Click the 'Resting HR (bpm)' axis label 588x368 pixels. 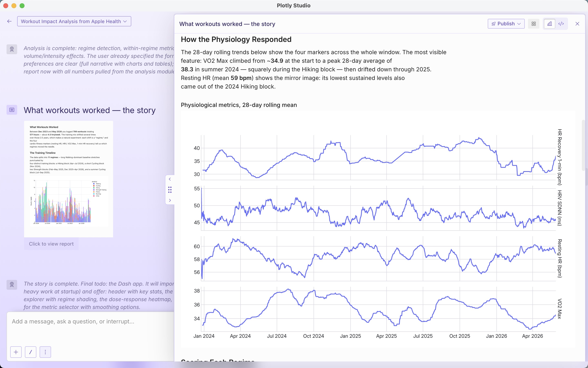560,258
